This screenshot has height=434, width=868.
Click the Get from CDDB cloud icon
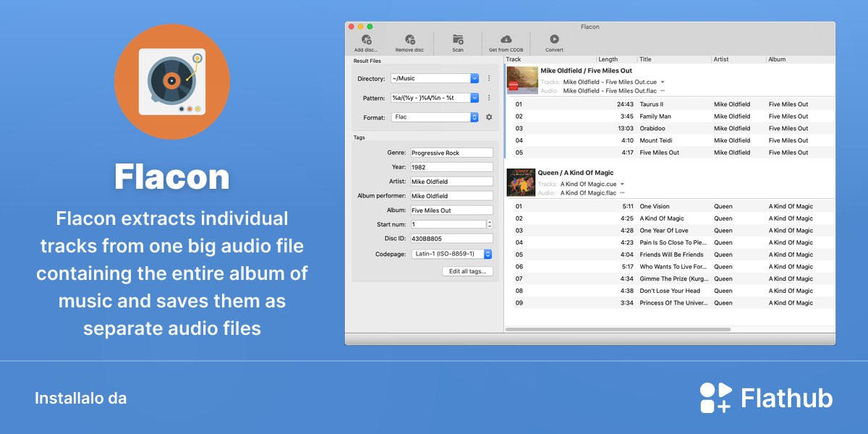click(x=506, y=40)
